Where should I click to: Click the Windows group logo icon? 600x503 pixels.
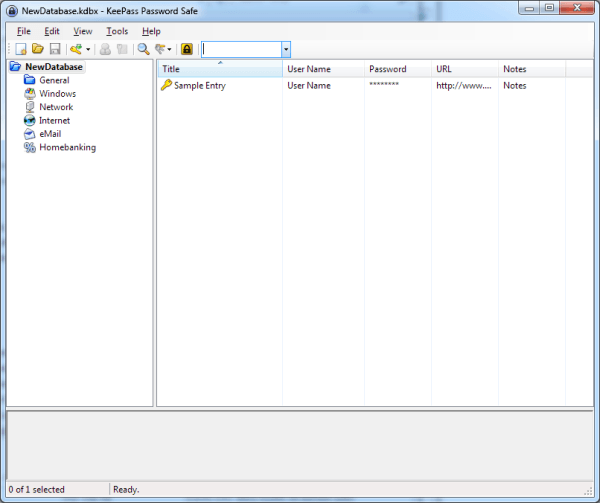pyautogui.click(x=29, y=93)
